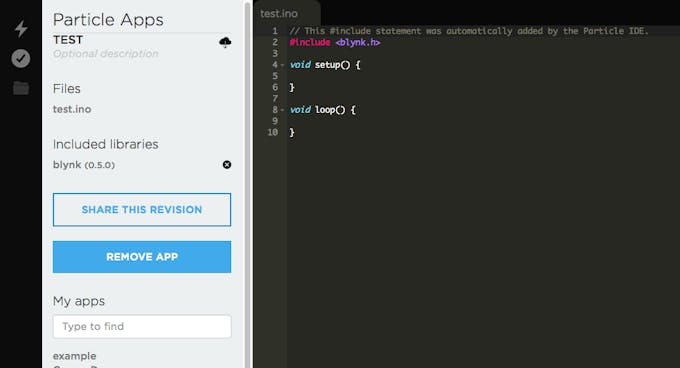Click the My apps heading
Screen dimensions: 680x368
79,301
